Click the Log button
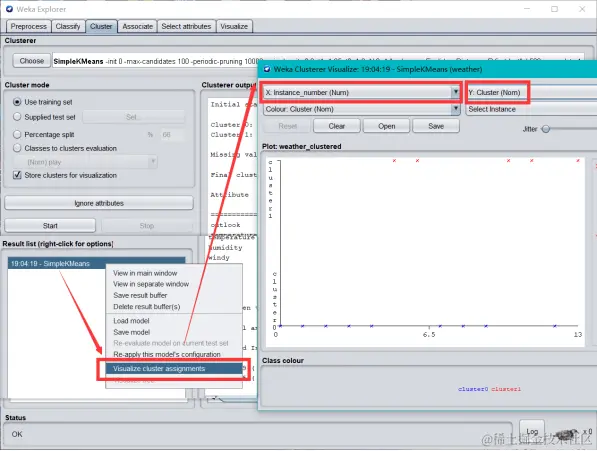 532,432
